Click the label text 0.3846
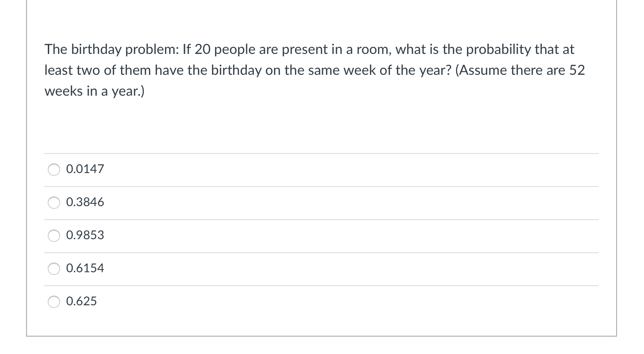Viewport: 644px width, 354px height. [x=85, y=202]
